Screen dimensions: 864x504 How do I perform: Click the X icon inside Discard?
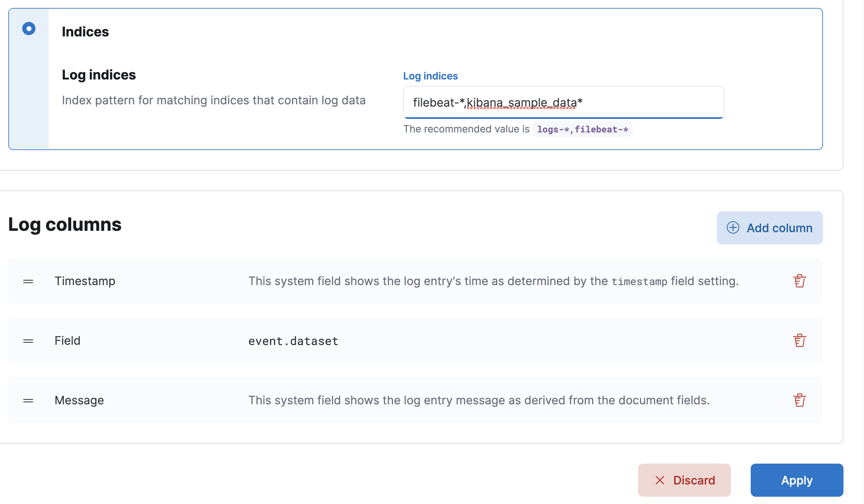[660, 480]
